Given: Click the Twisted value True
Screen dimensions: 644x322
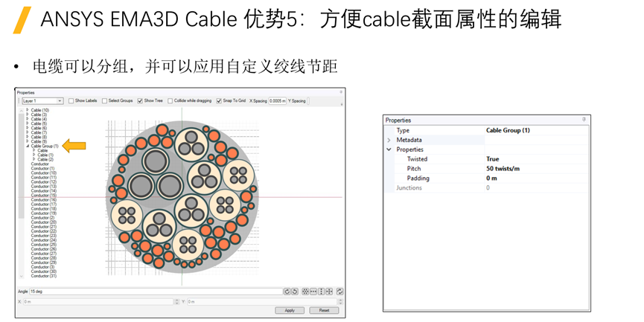Looking at the screenshot, I should pyautogui.click(x=492, y=158).
